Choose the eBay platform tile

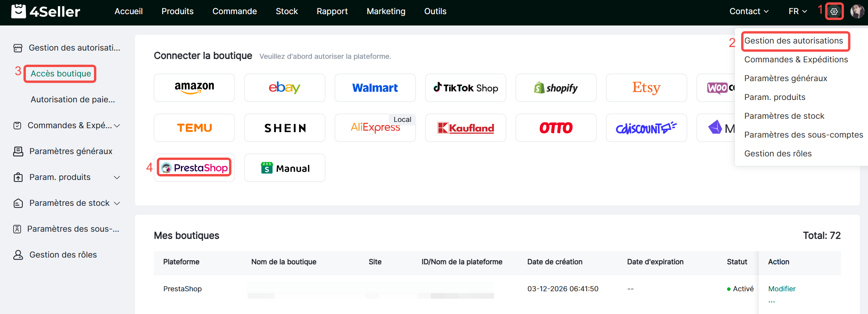click(x=285, y=88)
